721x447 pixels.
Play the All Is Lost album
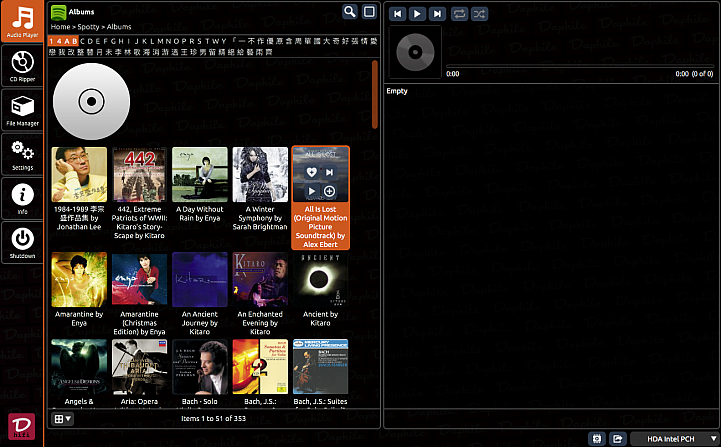pos(311,191)
